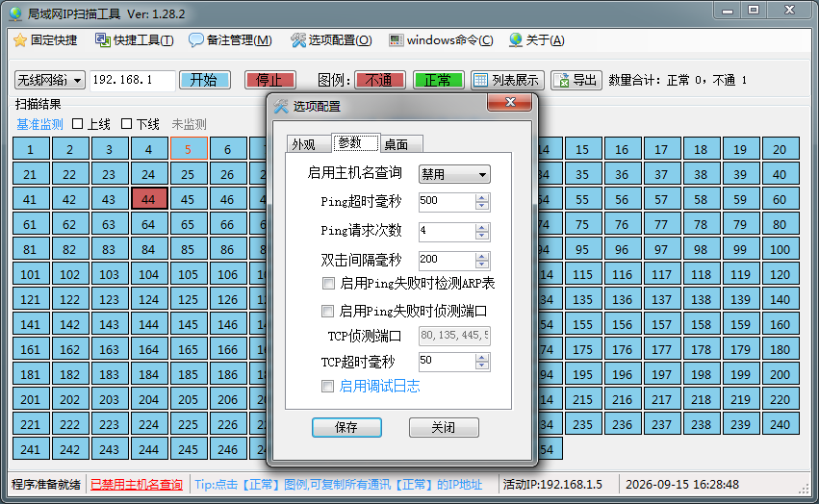The width and height of the screenshot is (819, 504).
Task: Open the 固定快捷 menu
Action: tap(46, 40)
